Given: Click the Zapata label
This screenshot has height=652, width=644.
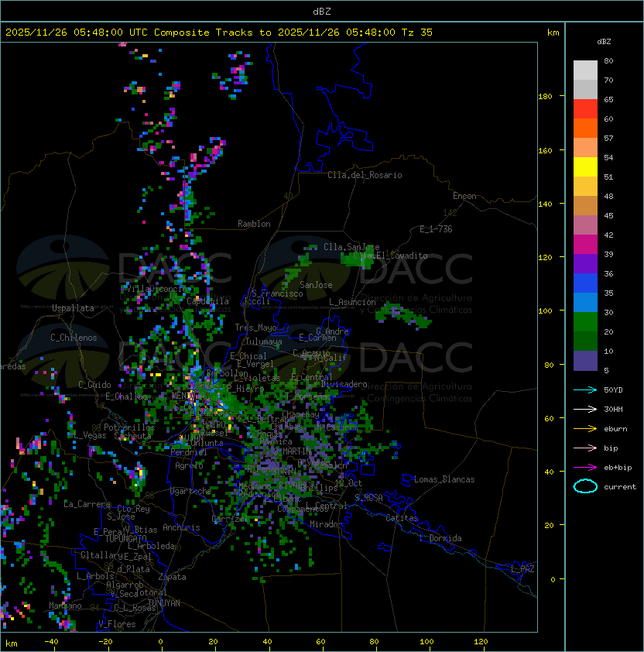Looking at the screenshot, I should (172, 577).
